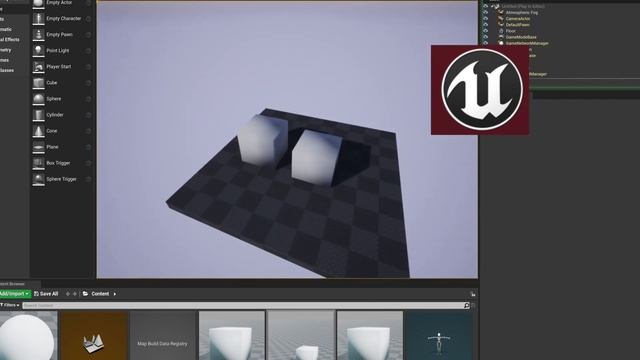This screenshot has height=360, width=640.
Task: Open info button next to Cube
Action: (88, 83)
